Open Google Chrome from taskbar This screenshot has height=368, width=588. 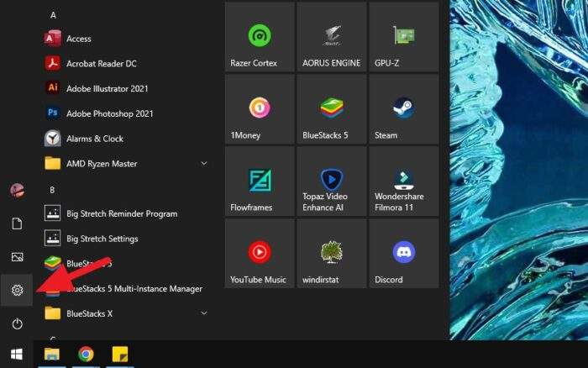[86, 354]
